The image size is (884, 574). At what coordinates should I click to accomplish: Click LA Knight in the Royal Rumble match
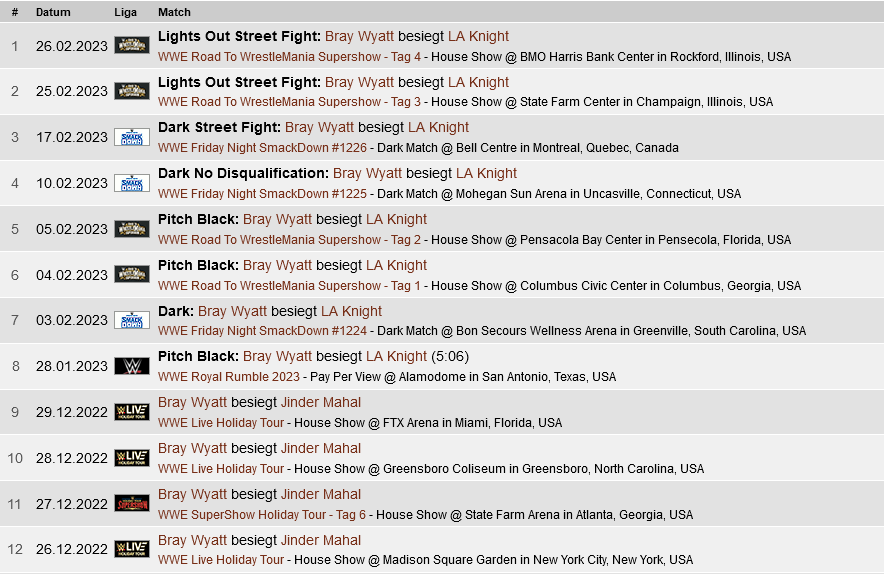coord(396,356)
